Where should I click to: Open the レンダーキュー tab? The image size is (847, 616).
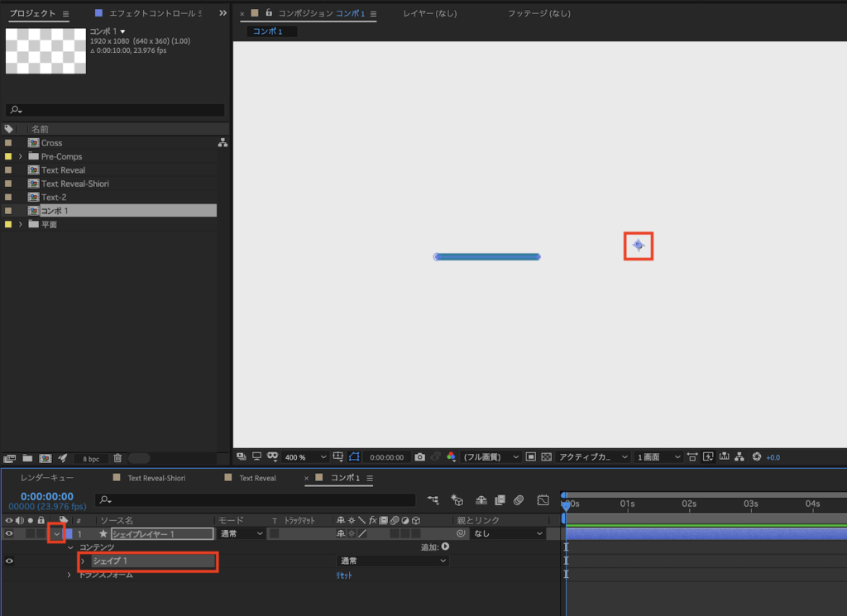47,478
